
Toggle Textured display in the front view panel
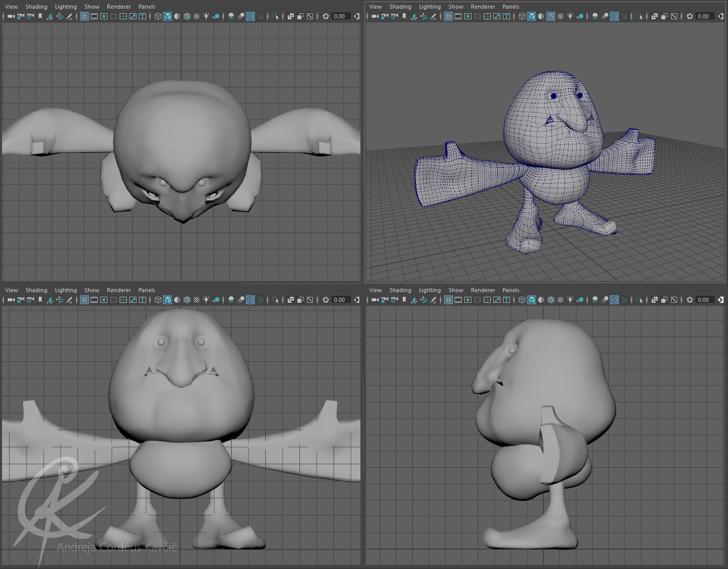[197, 300]
